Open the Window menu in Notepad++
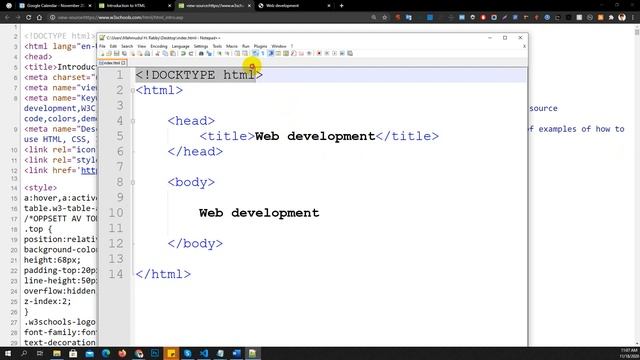 pyautogui.click(x=279, y=46)
